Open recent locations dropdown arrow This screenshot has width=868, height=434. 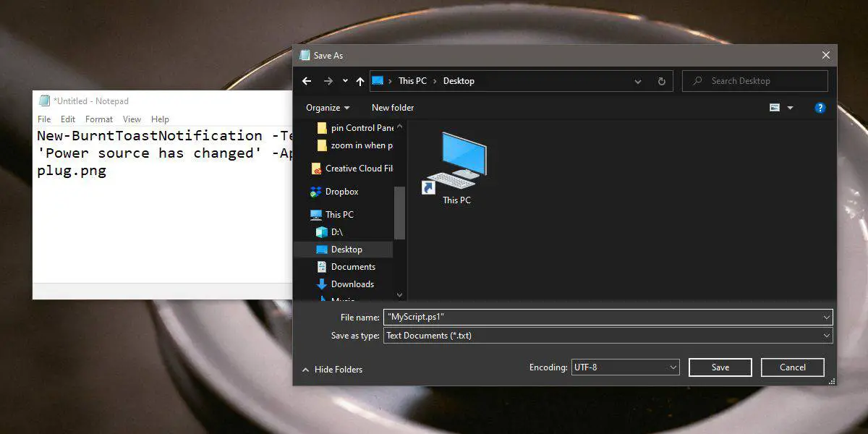click(345, 81)
